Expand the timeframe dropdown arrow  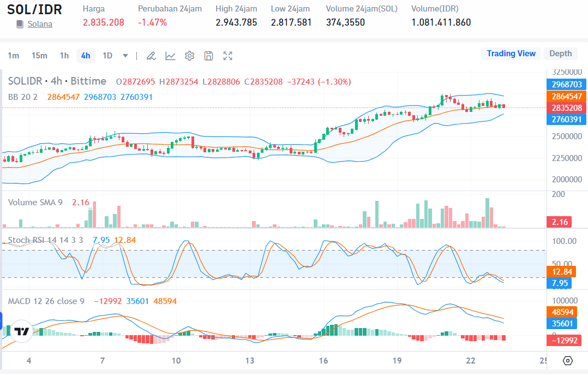[x=125, y=56]
